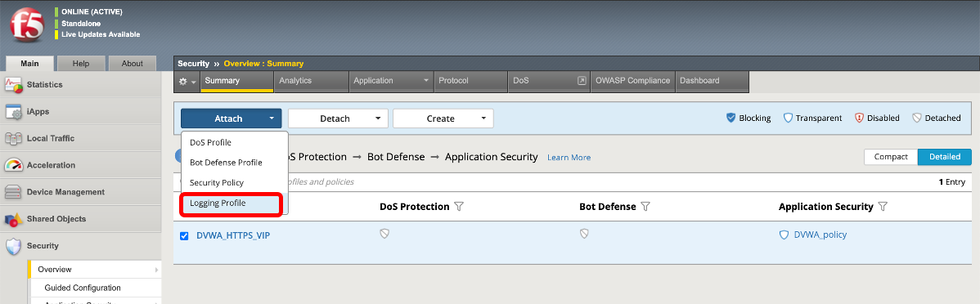Open the DVWA_policy link
The image size is (980, 304).
tap(820, 235)
